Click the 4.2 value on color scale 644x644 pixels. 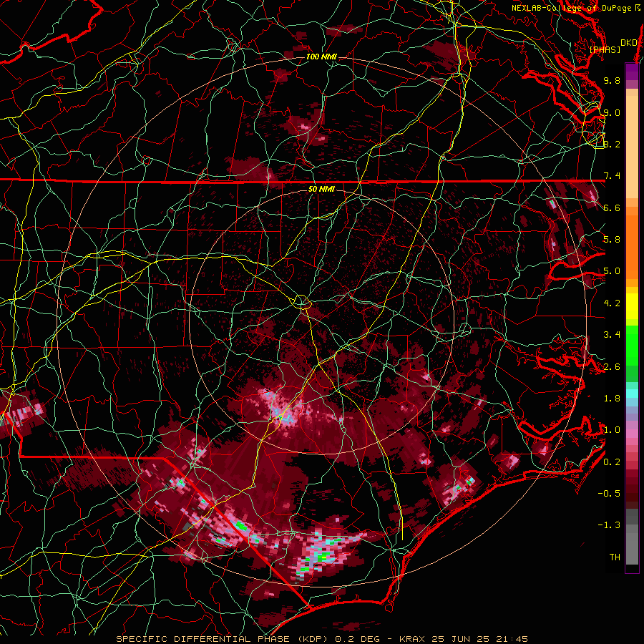[612, 303]
